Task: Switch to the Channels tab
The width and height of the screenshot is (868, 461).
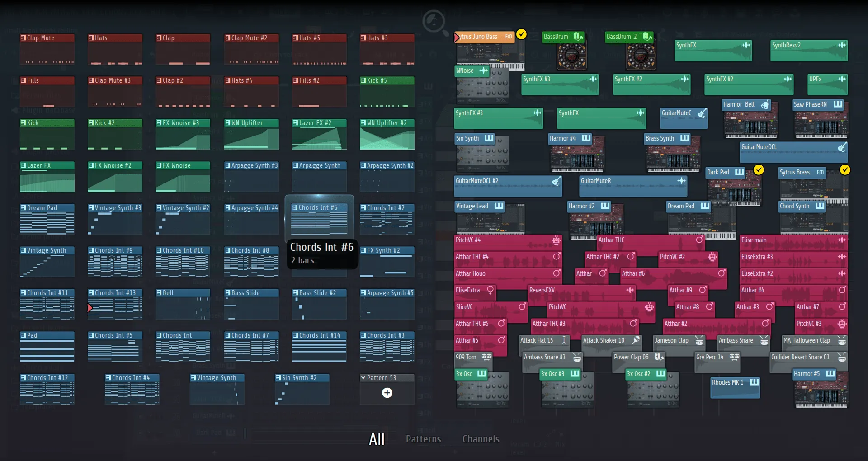Action: click(x=481, y=438)
